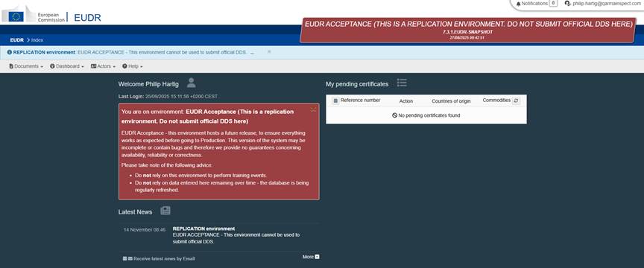This screenshot has height=268, width=644.
Task: Click the Welcome Philip Hartig heading
Action: pyautogui.click(x=148, y=84)
